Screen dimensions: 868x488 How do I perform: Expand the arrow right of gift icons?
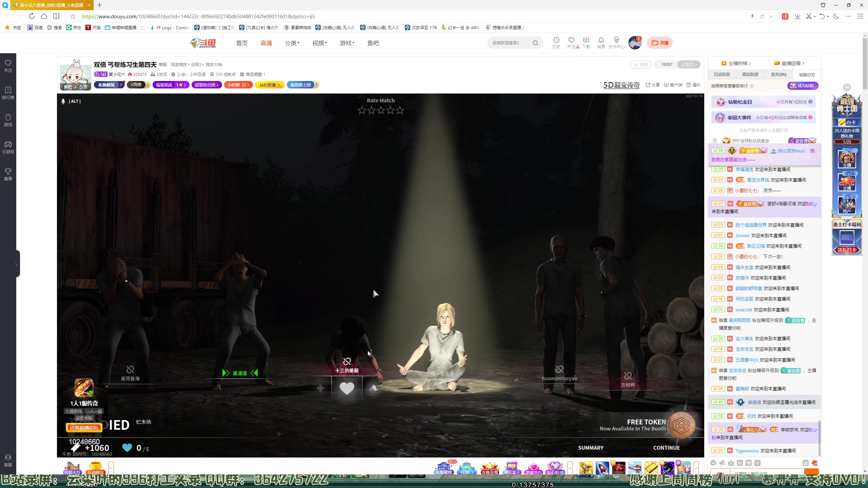point(696,468)
